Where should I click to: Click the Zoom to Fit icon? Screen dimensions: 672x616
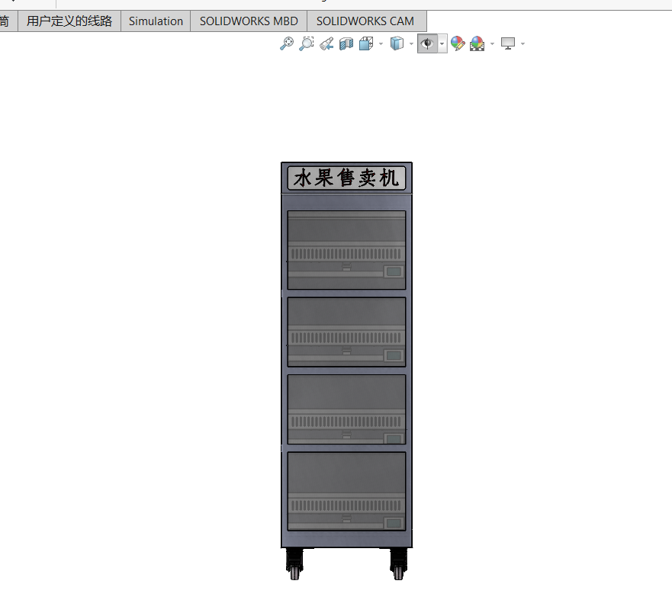pos(287,43)
